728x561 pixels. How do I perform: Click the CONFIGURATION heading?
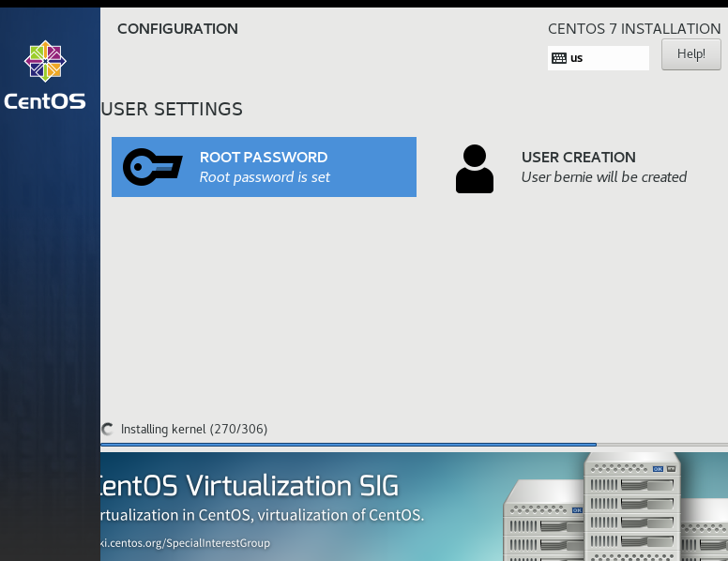point(177,29)
